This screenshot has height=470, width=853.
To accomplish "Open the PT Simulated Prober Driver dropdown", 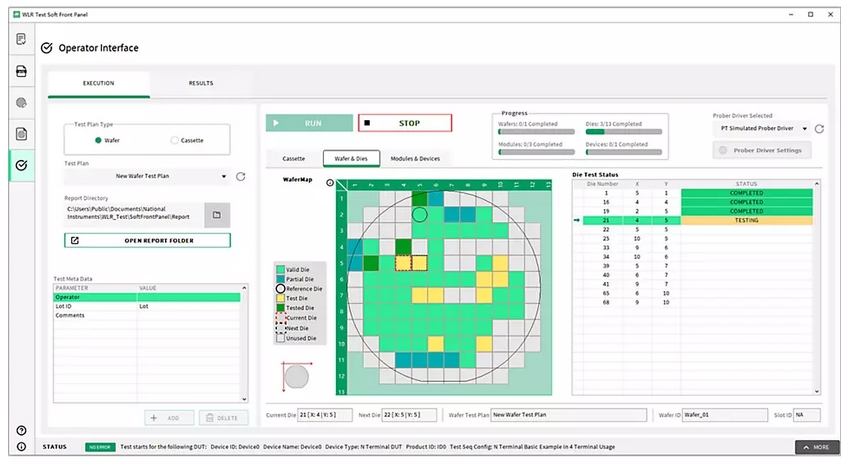I will click(760, 129).
